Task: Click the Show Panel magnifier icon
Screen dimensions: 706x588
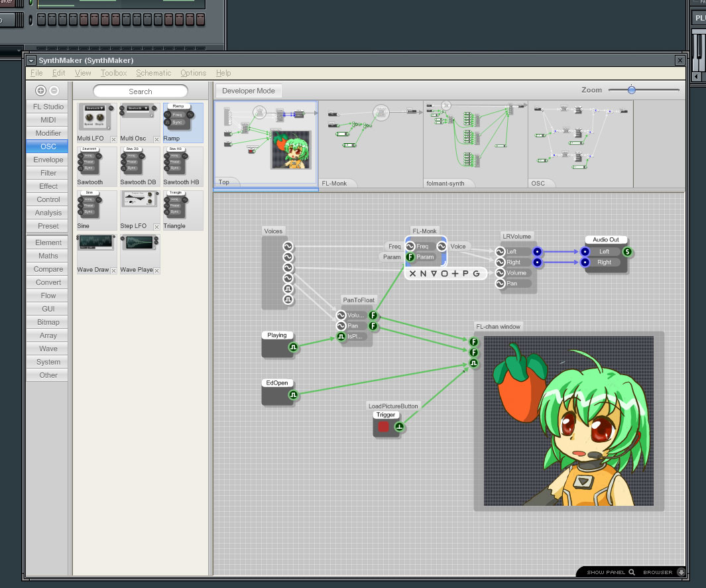Action: [x=632, y=572]
